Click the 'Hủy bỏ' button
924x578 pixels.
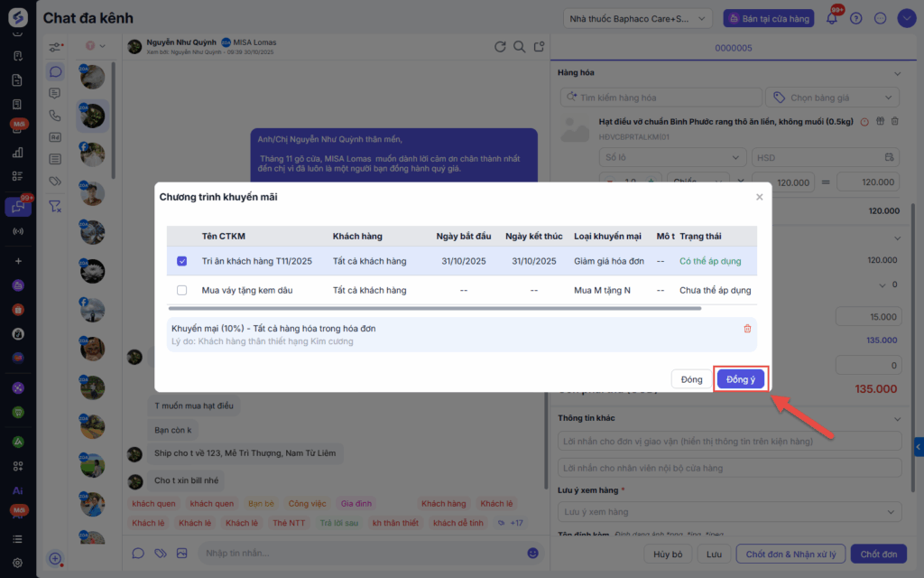pos(668,555)
